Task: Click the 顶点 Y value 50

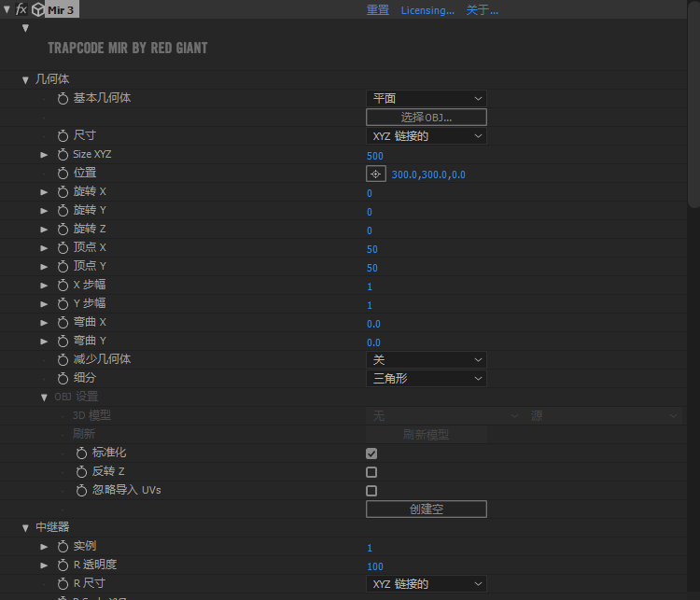Action: click(x=372, y=268)
